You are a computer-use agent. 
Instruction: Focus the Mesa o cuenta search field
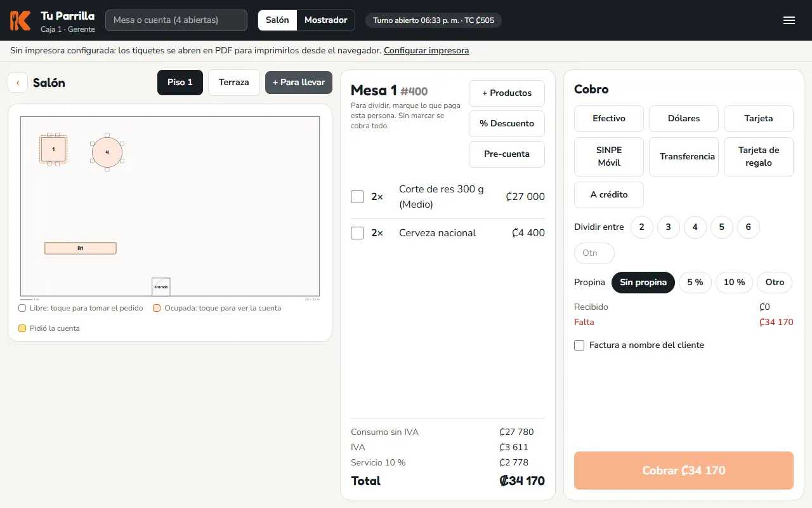click(176, 20)
